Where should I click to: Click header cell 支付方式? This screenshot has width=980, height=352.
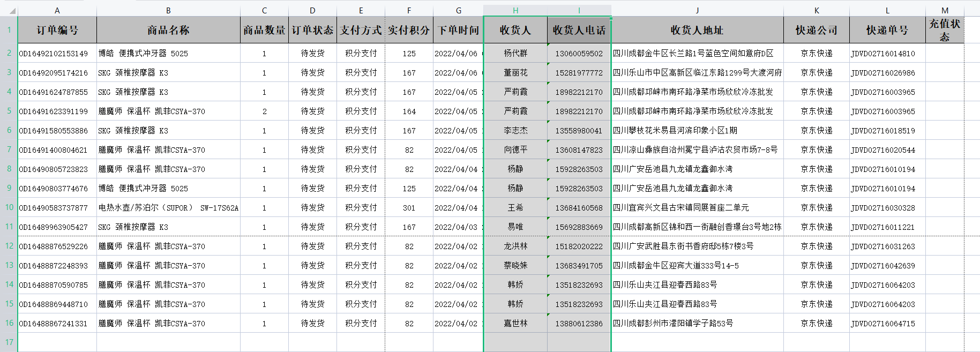tap(361, 30)
